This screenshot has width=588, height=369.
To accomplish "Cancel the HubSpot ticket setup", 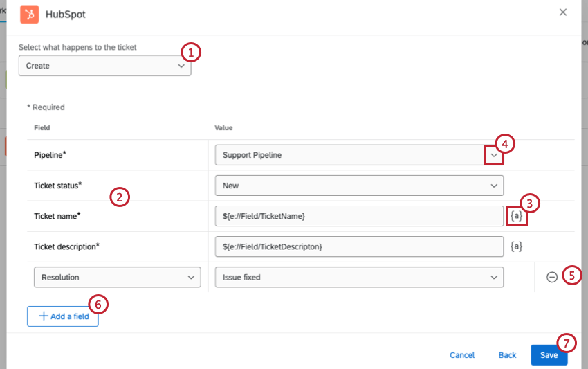I will pos(462,355).
